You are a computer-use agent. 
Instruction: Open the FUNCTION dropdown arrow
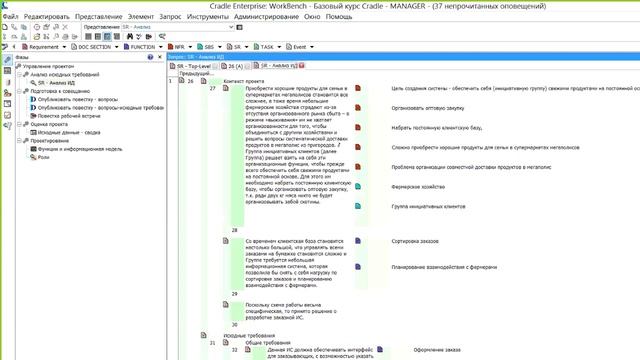(x=160, y=47)
